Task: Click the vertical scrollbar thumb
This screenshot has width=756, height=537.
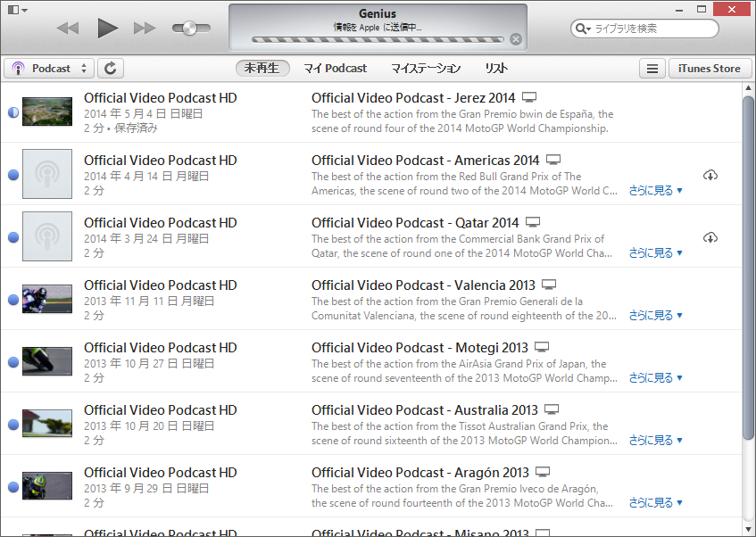Action: coord(748,268)
